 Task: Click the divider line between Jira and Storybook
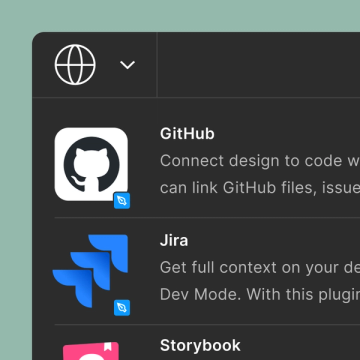(207, 324)
